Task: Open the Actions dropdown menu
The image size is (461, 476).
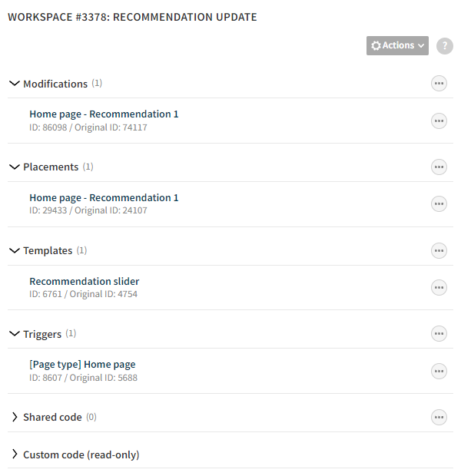Action: tap(396, 45)
